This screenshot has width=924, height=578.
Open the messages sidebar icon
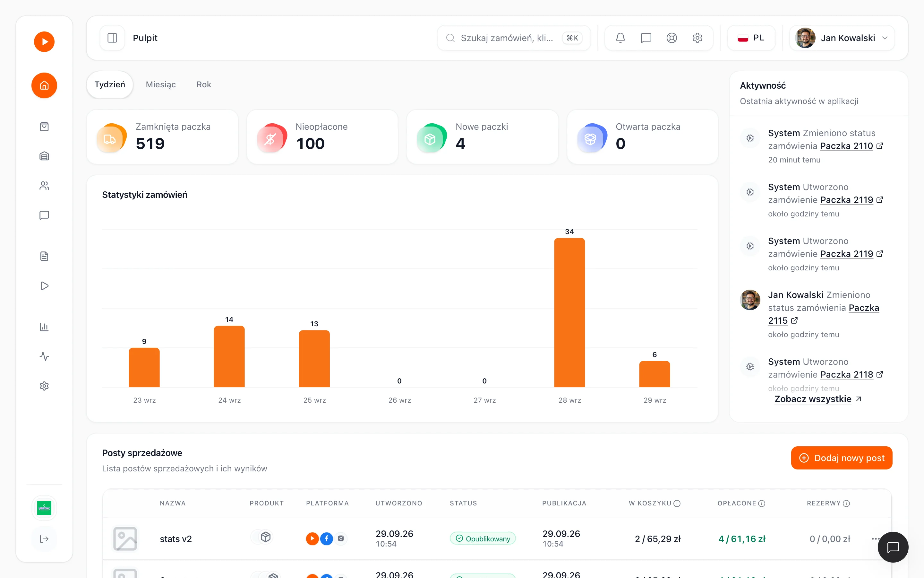tap(44, 215)
